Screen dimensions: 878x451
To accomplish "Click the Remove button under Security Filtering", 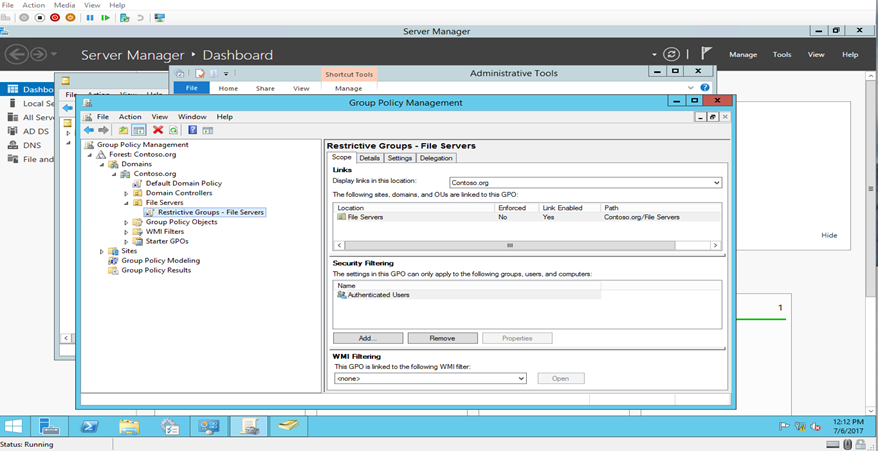I will pyautogui.click(x=442, y=338).
